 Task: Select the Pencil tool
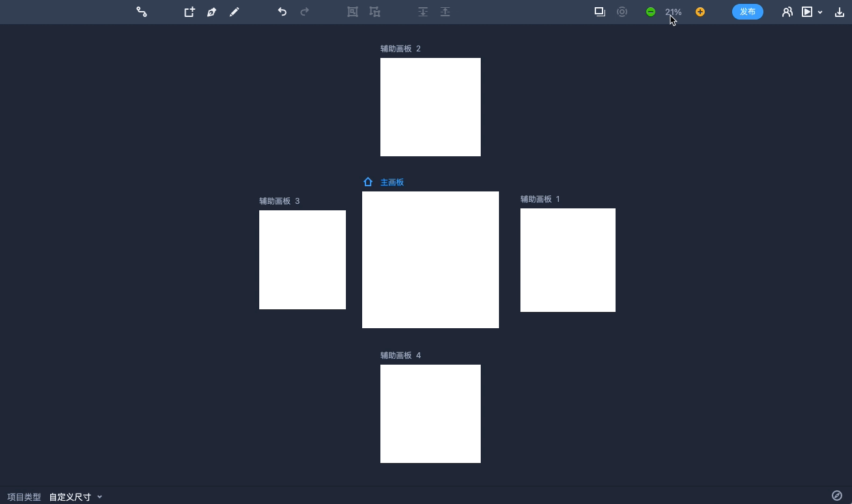[234, 12]
